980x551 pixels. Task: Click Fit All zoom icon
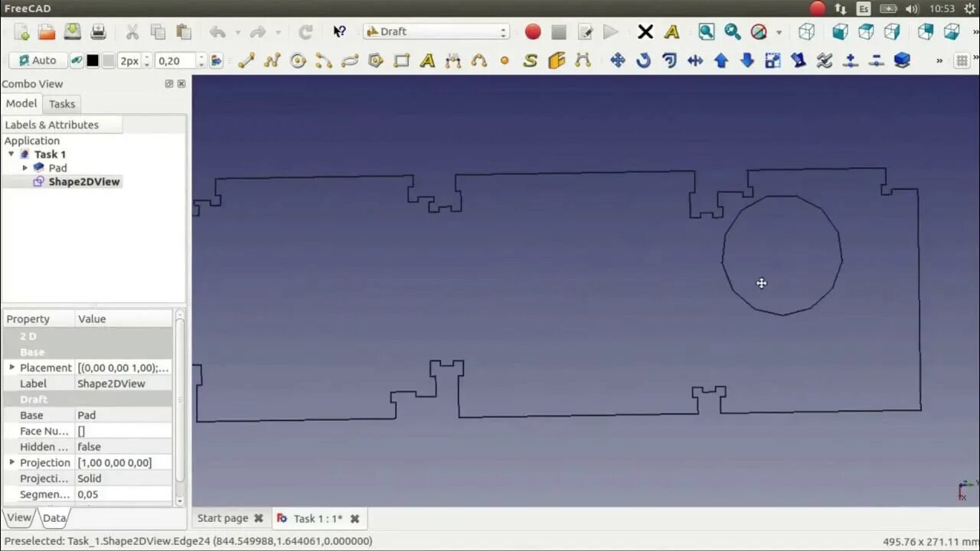[706, 31]
